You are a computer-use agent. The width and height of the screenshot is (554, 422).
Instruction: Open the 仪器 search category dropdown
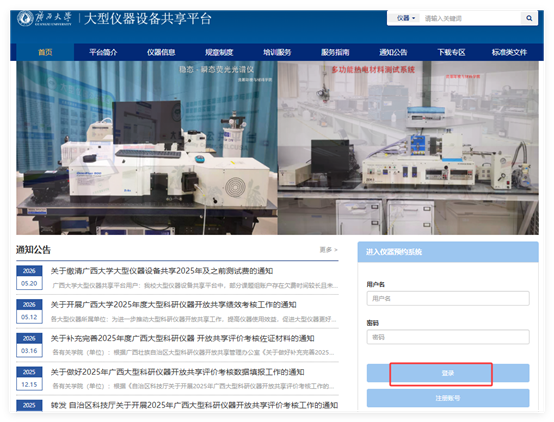click(405, 18)
